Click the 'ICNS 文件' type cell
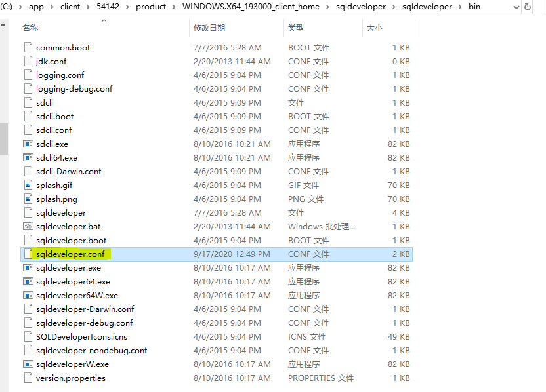This screenshot has width=546, height=392. [306, 337]
